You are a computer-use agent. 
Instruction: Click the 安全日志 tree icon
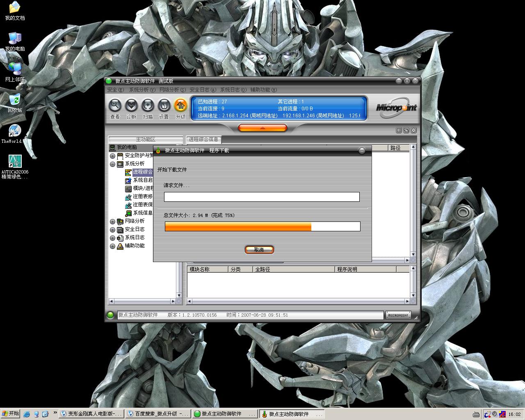[x=120, y=230]
